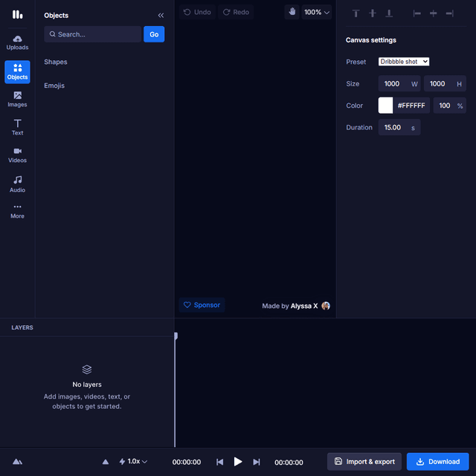Select the Text tool in sidebar

tap(17, 127)
